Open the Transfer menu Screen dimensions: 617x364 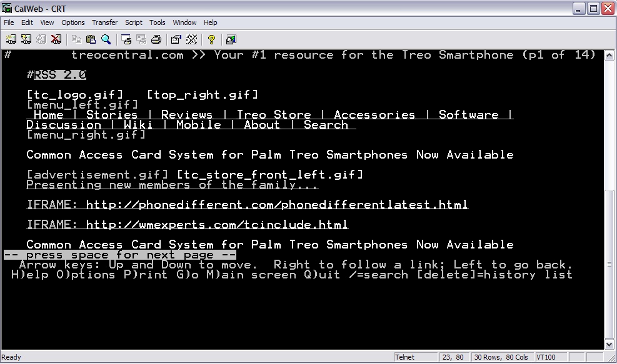coord(104,22)
